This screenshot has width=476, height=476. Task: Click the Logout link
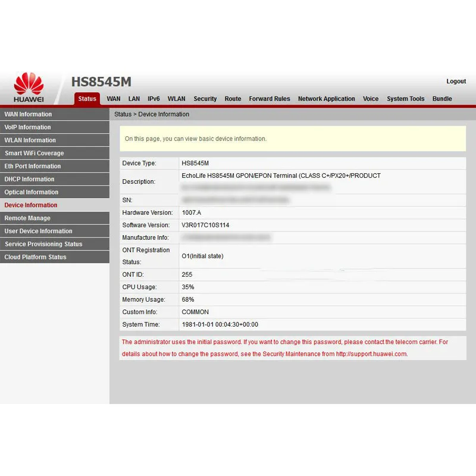click(x=458, y=82)
